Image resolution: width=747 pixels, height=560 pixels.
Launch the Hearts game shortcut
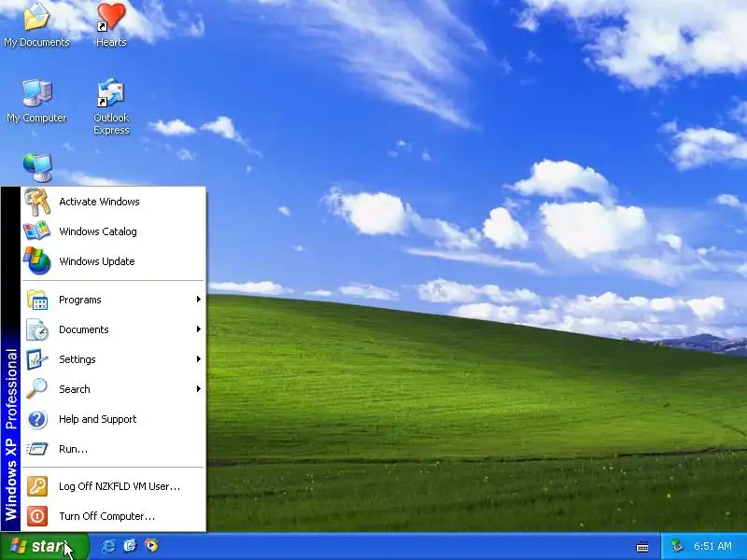[x=111, y=25]
